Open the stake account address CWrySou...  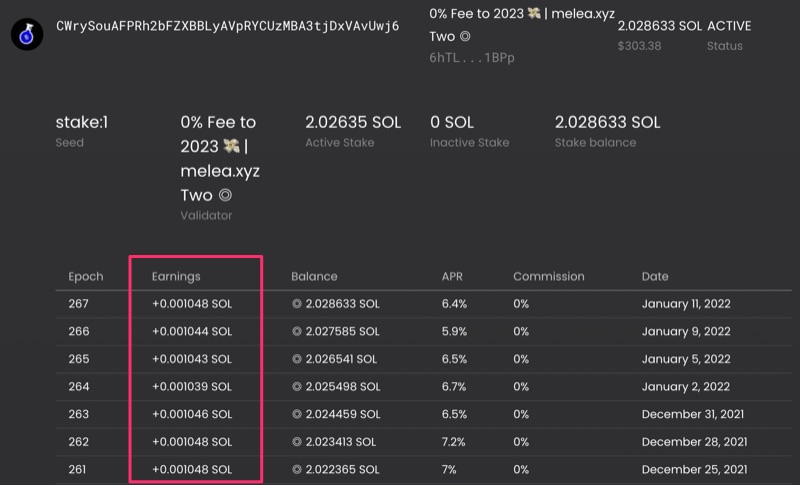[x=228, y=26]
